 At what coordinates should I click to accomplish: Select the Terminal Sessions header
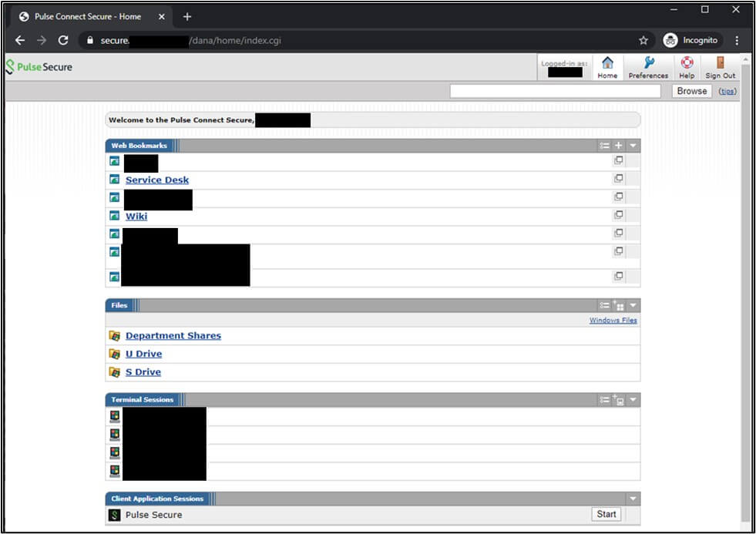pyautogui.click(x=143, y=399)
